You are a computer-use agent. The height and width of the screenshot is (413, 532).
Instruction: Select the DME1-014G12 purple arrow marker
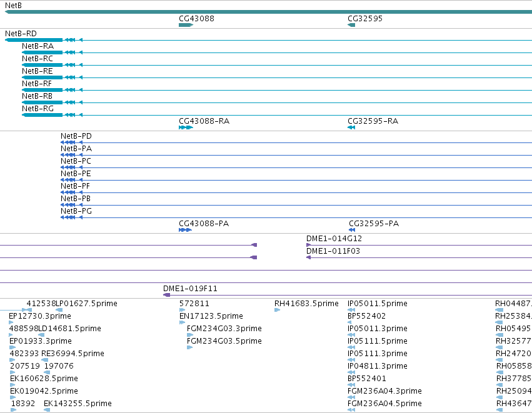pos(308,245)
